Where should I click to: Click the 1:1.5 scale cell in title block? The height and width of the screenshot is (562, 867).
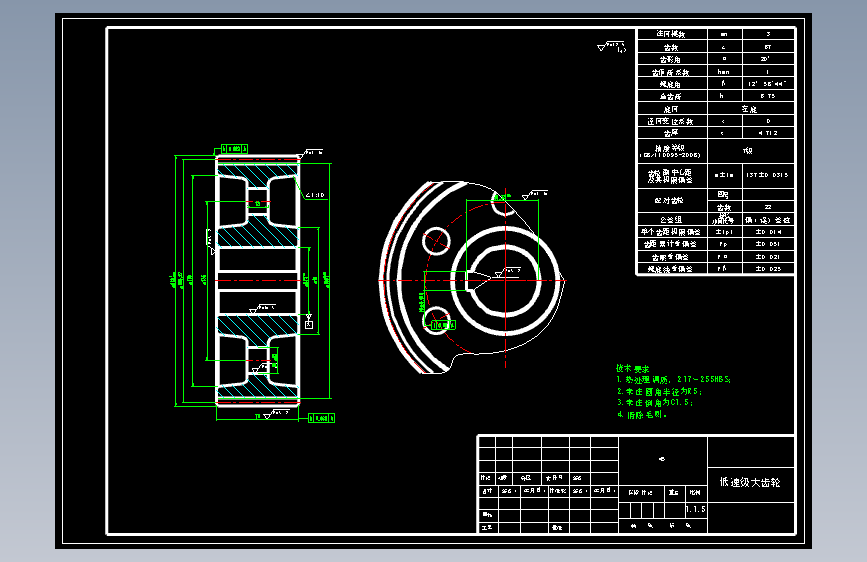(x=696, y=509)
